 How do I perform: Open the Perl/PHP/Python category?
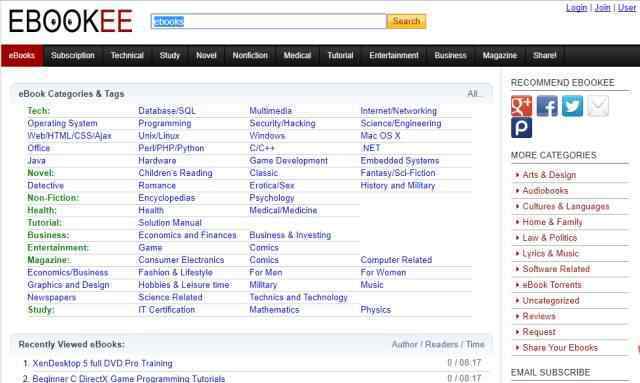coord(171,148)
